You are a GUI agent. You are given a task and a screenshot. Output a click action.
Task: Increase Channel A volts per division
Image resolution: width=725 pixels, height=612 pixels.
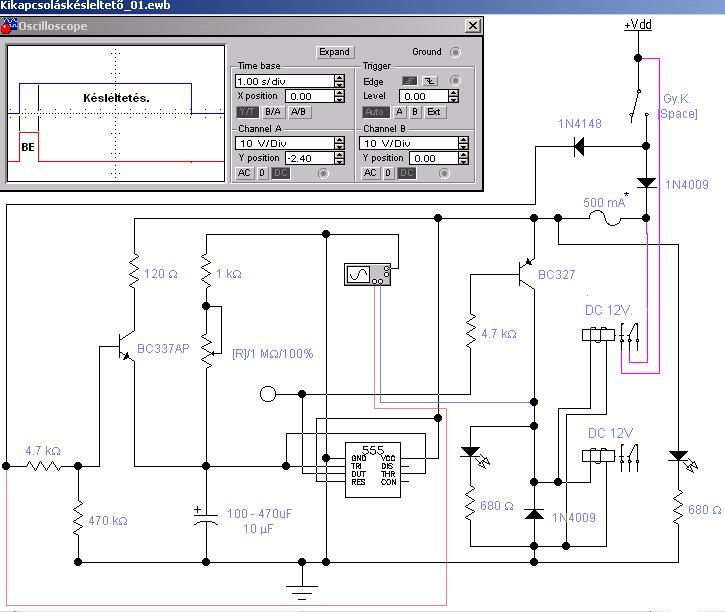(x=339, y=140)
